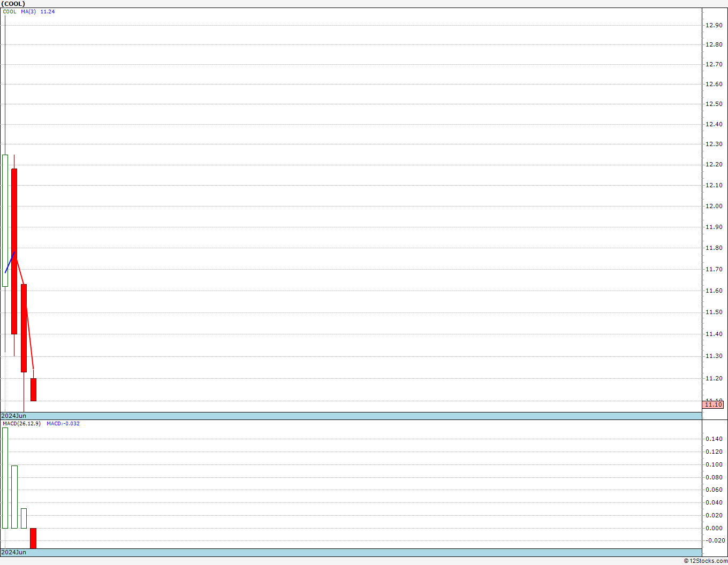Click the MACD:-0.032 value label
This screenshot has height=565, width=728.
pyautogui.click(x=63, y=424)
